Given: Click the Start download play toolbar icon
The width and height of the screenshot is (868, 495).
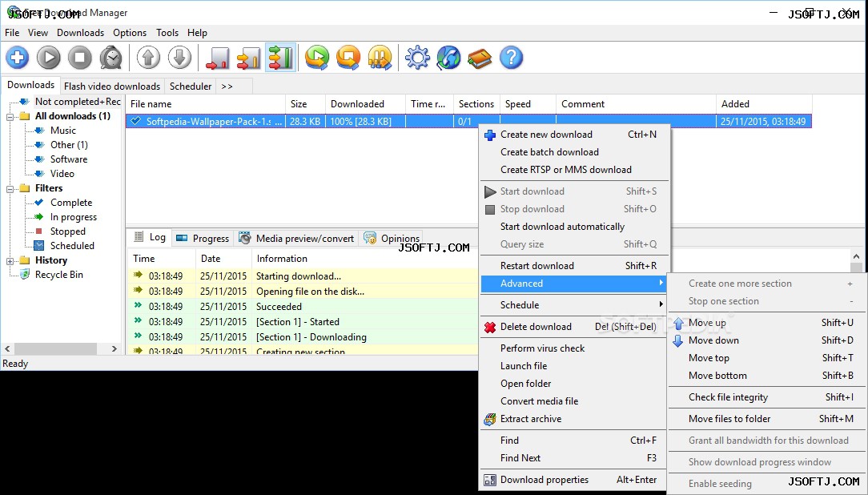Looking at the screenshot, I should pos(49,58).
